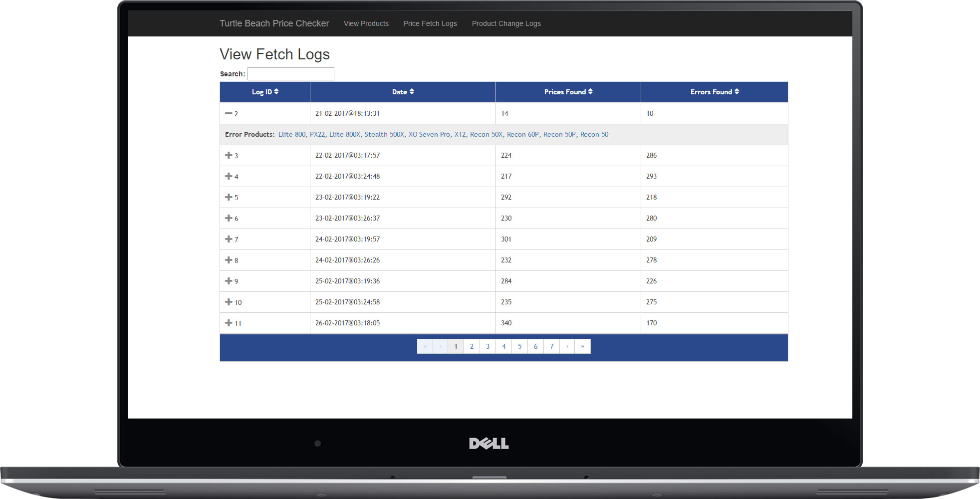Focus the Search input field

click(x=291, y=74)
